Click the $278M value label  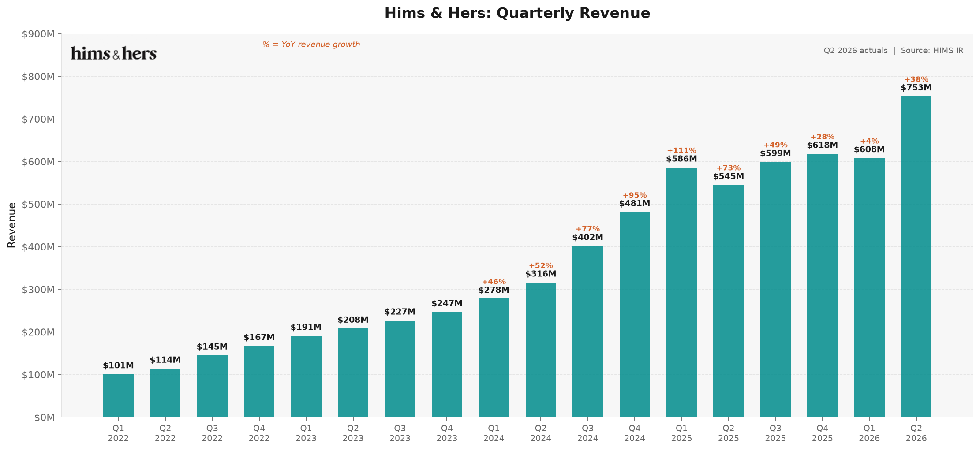(494, 290)
